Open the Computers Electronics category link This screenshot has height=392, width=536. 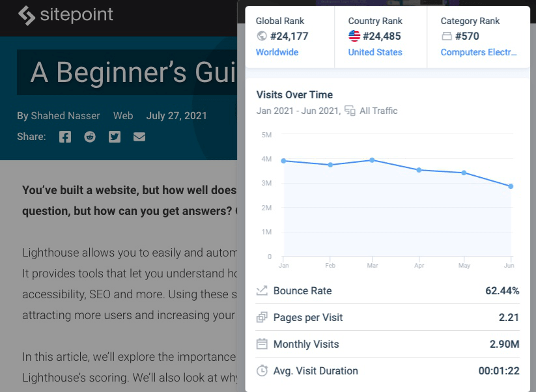click(479, 52)
